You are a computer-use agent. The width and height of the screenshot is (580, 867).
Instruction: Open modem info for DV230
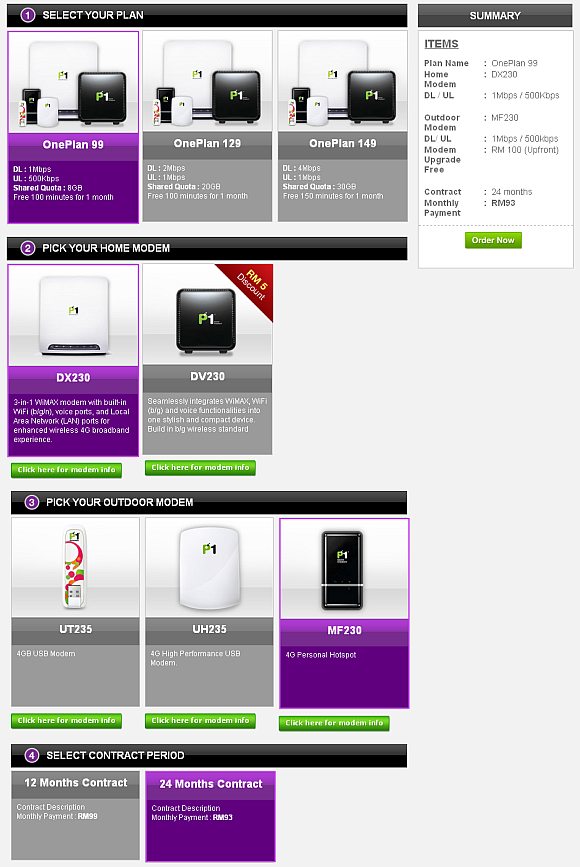pos(200,468)
